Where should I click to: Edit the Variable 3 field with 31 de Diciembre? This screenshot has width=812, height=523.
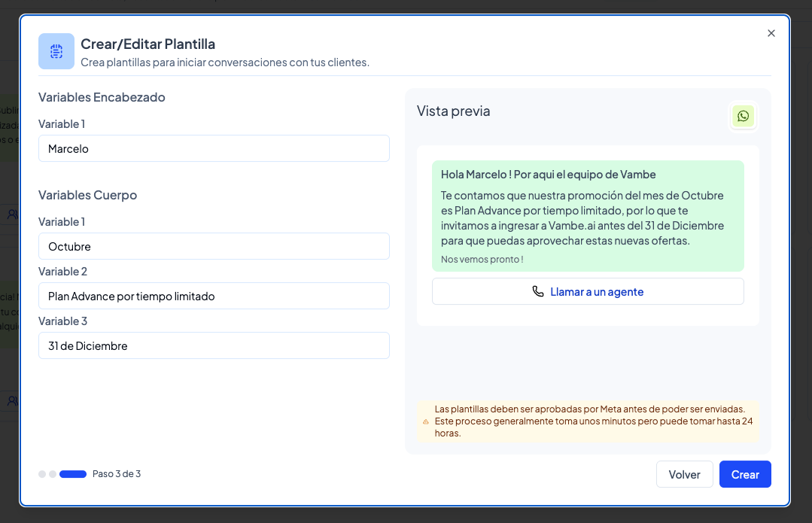(214, 345)
